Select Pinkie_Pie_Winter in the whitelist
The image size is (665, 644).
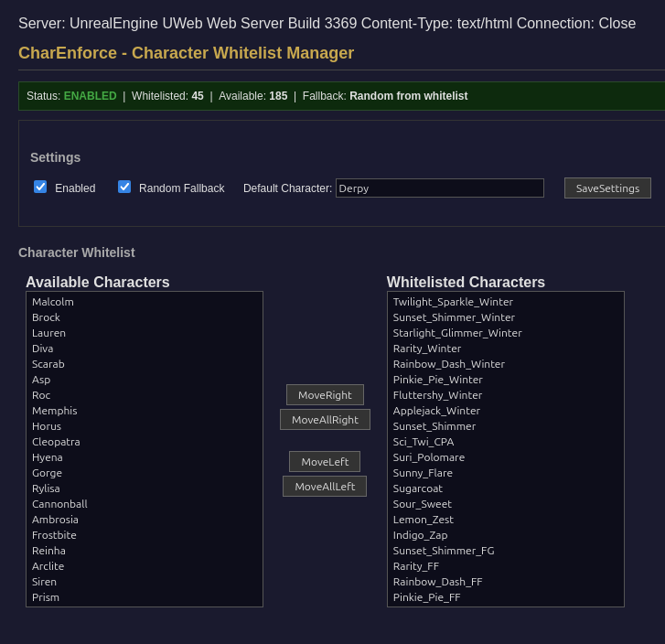pyautogui.click(x=506, y=380)
